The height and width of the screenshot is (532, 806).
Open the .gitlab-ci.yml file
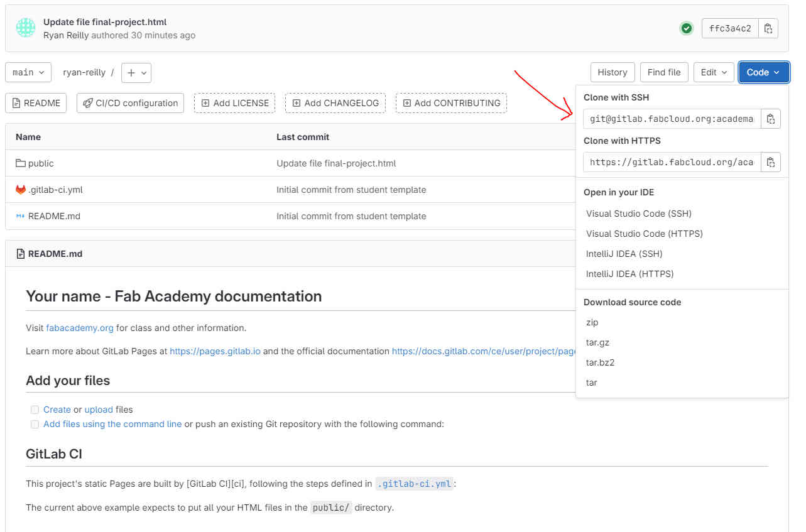[55, 190]
